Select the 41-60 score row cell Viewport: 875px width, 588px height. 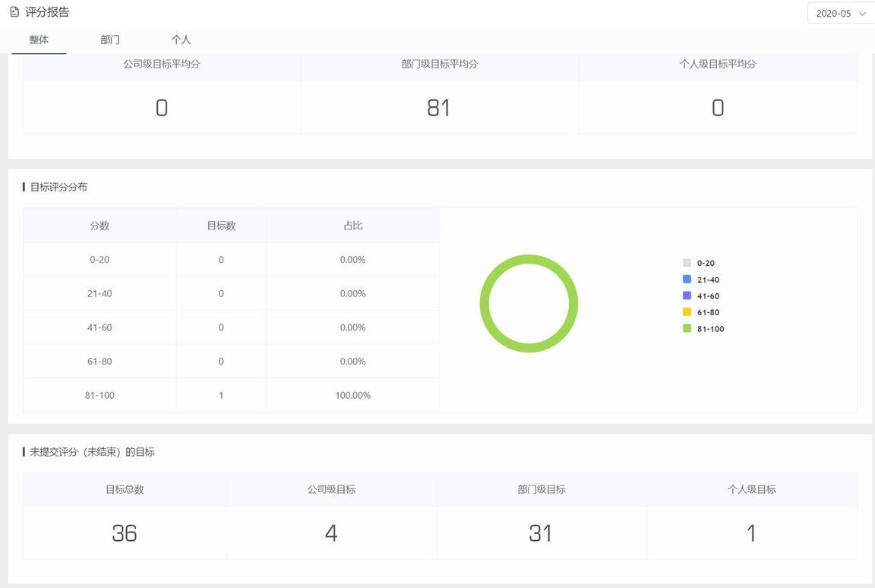coord(100,327)
